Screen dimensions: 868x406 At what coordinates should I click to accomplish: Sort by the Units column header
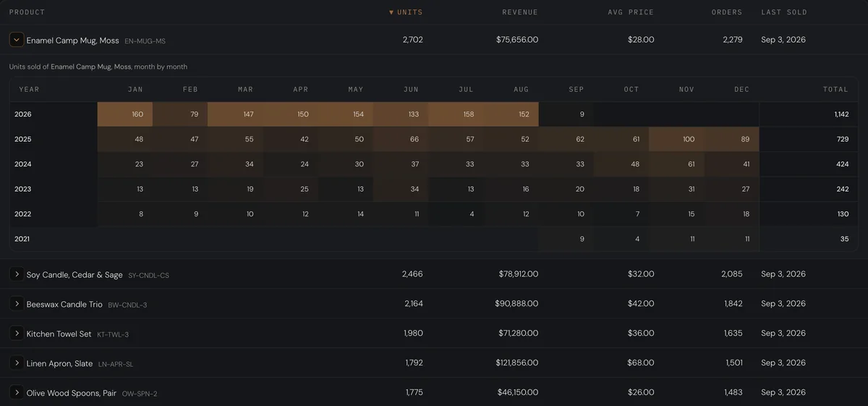406,12
